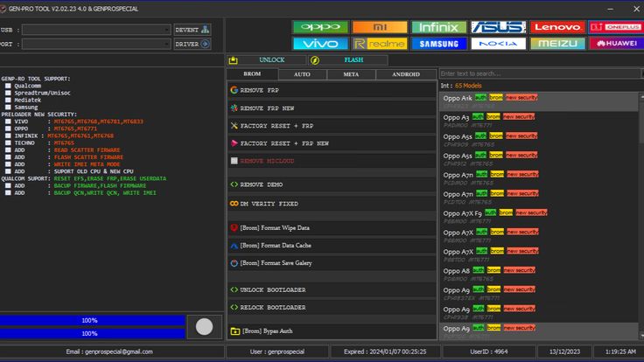The height and width of the screenshot is (362, 644).
Task: Run Relock Bootloader
Action: click(x=332, y=308)
